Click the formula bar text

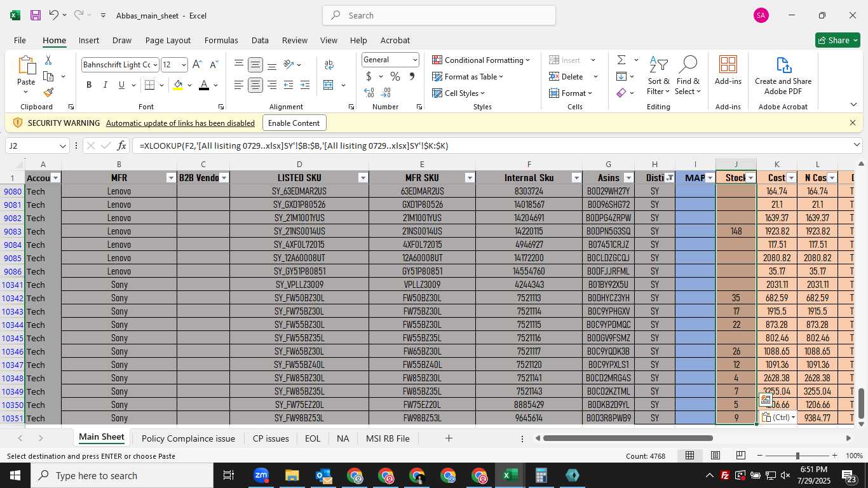294,146
